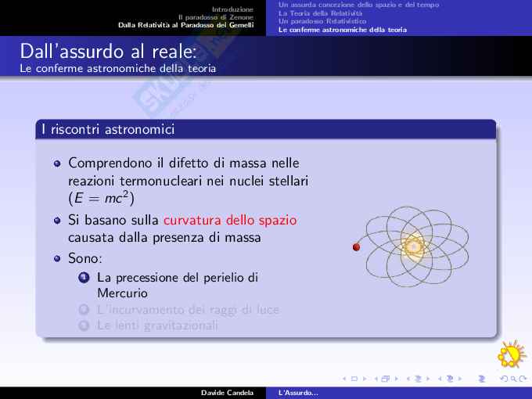The height and width of the screenshot is (399, 532).
Task: Click author name Davide Candela in footer
Action: point(227,392)
